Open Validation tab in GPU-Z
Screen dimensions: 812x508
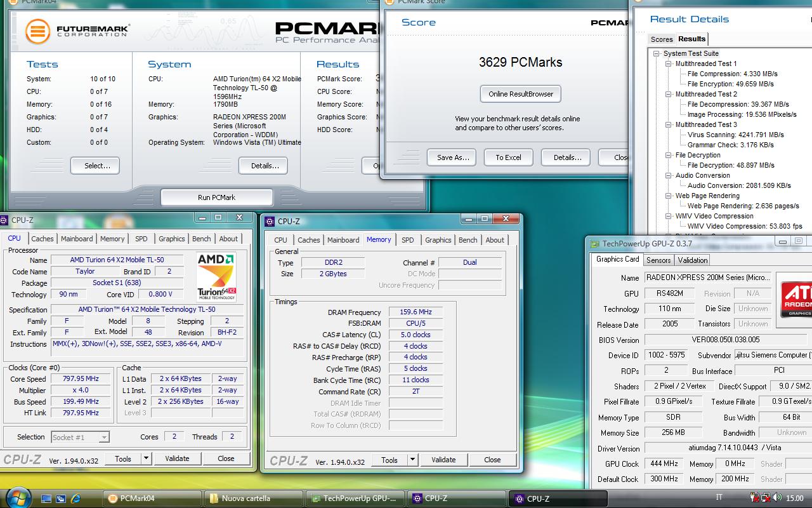pos(692,260)
